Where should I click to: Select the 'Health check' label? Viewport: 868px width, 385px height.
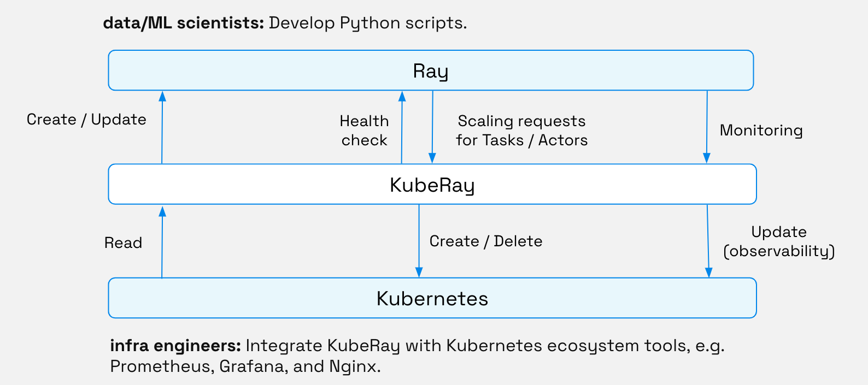[364, 131]
